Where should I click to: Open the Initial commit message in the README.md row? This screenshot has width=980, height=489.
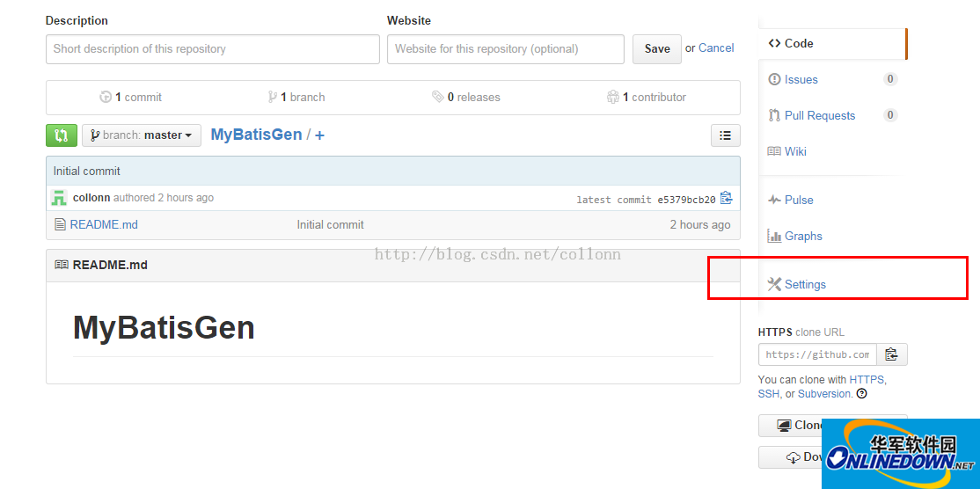tap(330, 224)
